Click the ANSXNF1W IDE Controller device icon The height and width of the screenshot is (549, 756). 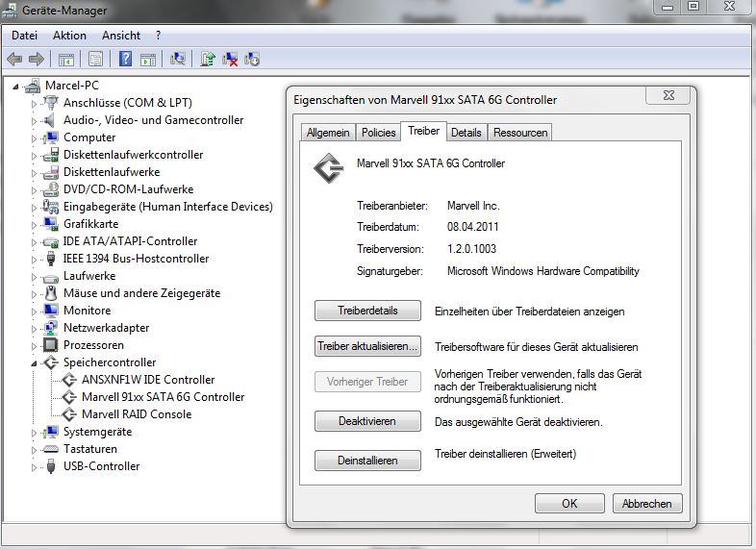pos(69,380)
